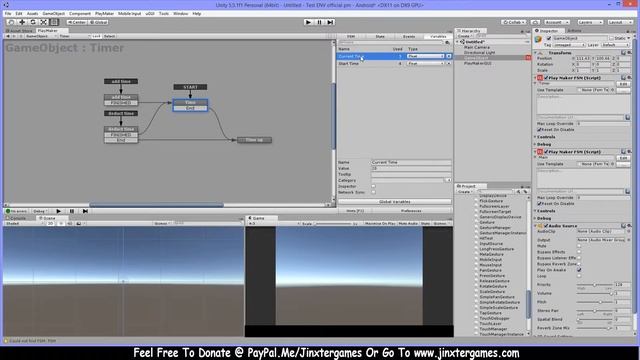Open Audio Source help icon

[x=623, y=225]
